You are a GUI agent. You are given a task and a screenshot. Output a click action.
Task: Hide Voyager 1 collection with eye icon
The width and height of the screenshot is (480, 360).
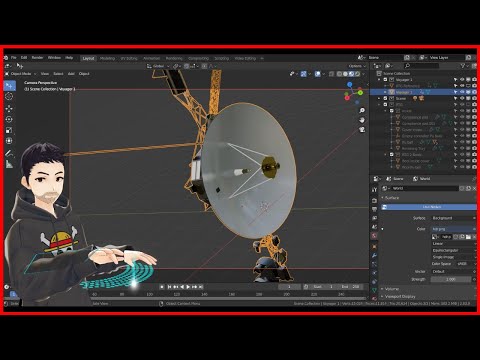(462, 80)
